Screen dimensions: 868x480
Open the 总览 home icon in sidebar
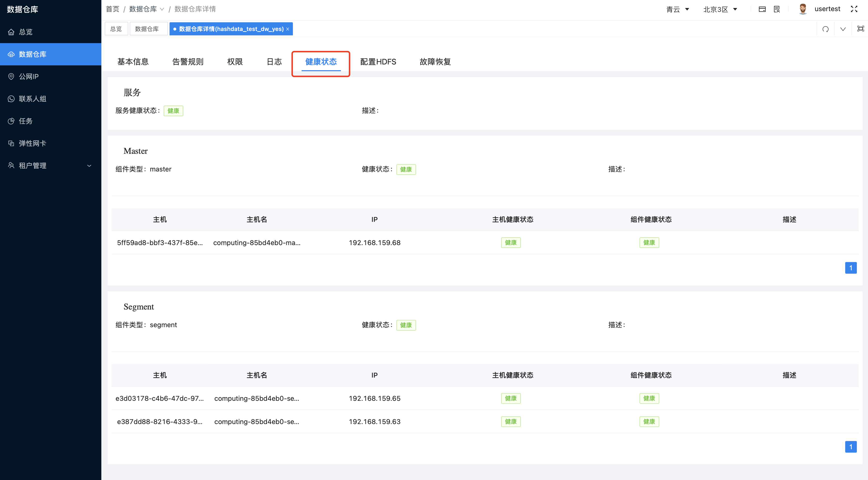pyautogui.click(x=11, y=32)
